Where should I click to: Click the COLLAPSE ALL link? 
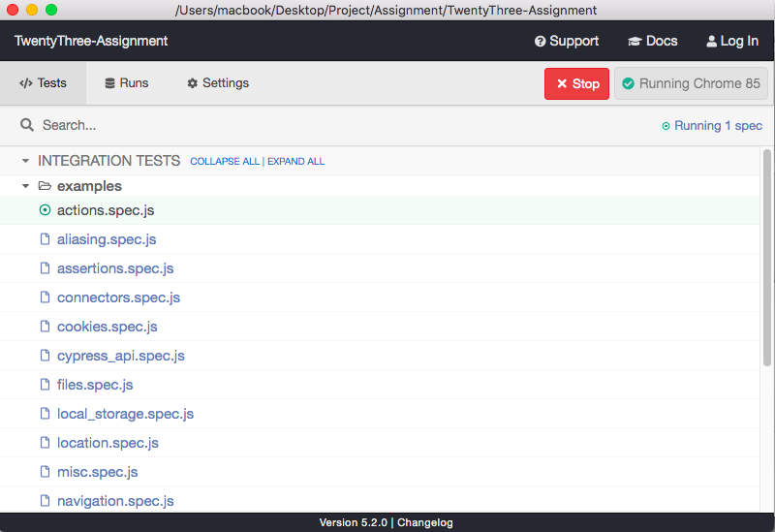[225, 161]
